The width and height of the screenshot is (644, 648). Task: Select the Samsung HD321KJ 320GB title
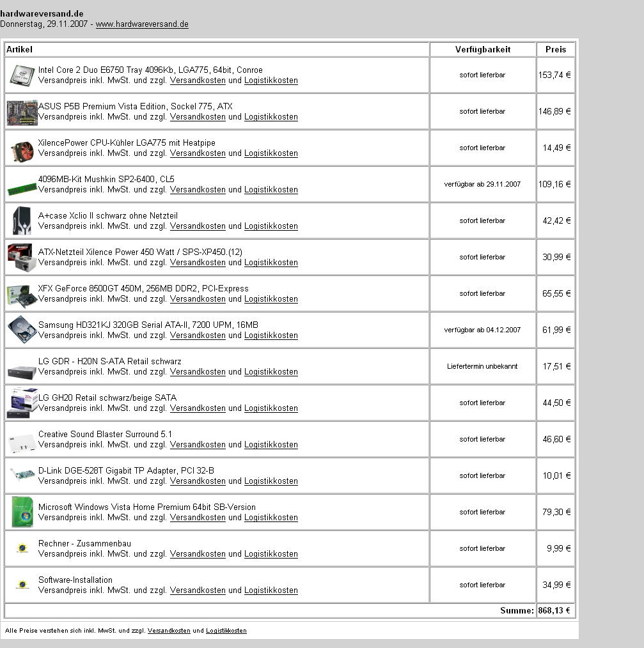(x=148, y=325)
